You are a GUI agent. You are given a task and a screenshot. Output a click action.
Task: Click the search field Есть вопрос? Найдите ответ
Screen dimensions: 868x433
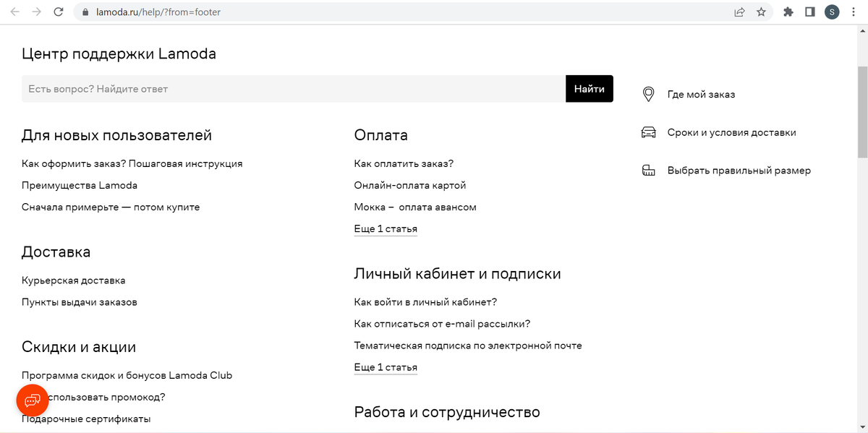point(294,89)
